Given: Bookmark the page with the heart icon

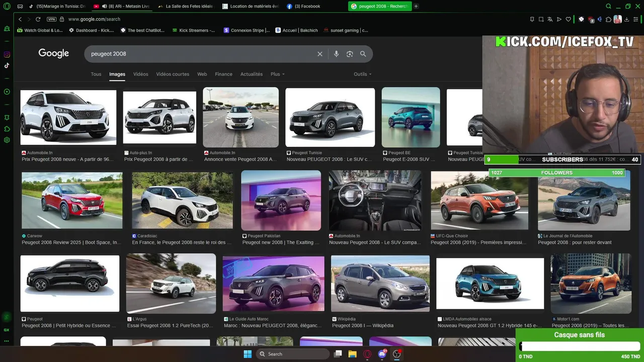Looking at the screenshot, I should [569, 19].
